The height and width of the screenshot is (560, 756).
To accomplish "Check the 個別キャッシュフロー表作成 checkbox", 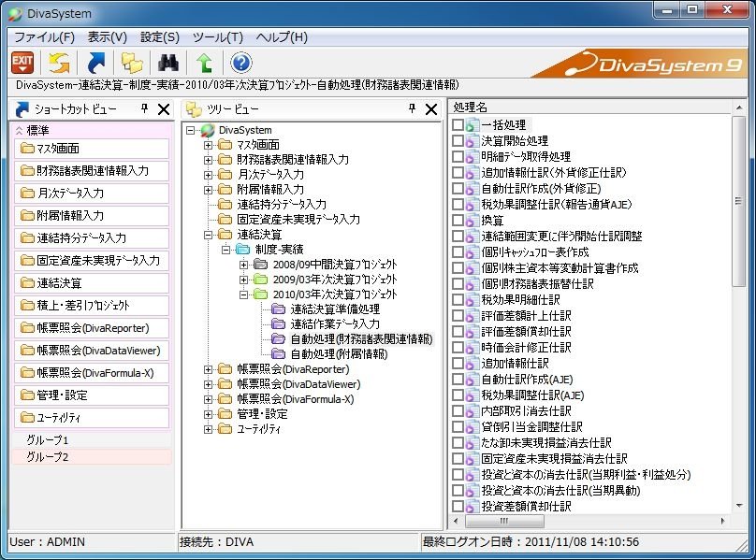I will (x=458, y=252).
